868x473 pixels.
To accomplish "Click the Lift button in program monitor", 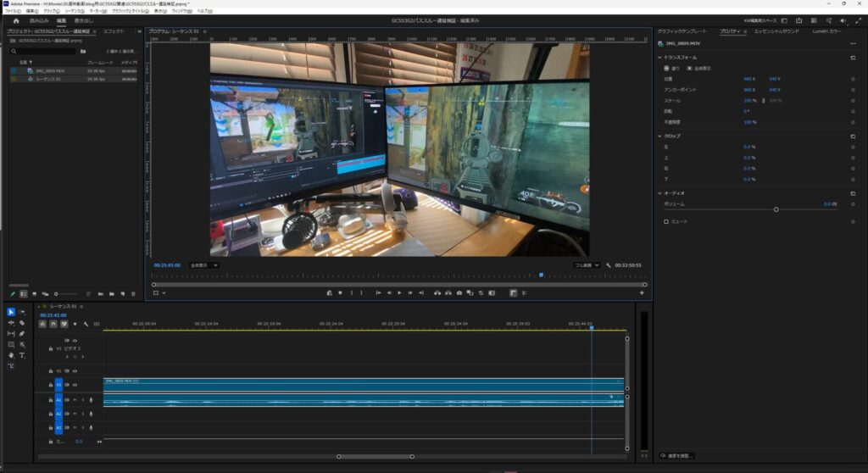I will 437,293.
